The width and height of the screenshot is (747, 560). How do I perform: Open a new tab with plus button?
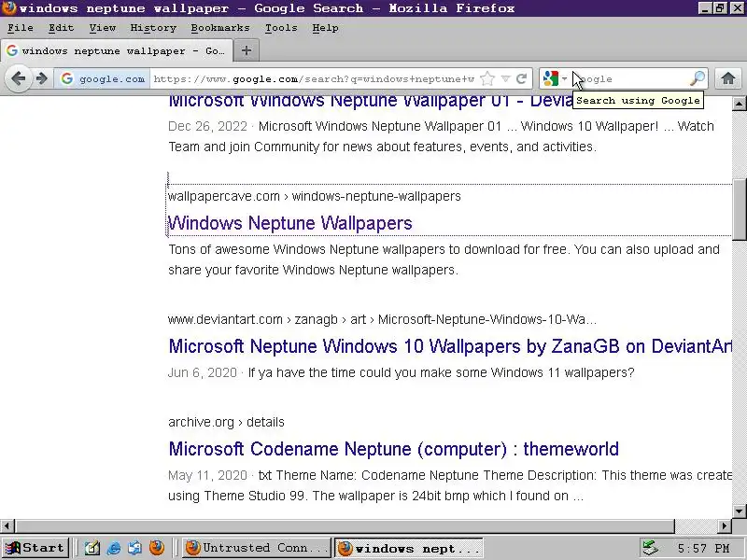coord(247,50)
